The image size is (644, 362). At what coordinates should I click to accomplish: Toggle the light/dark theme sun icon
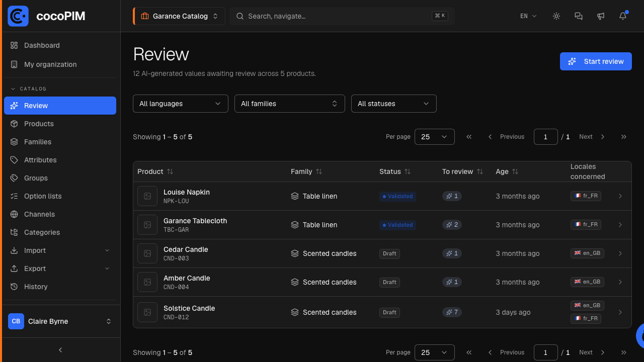click(x=556, y=16)
